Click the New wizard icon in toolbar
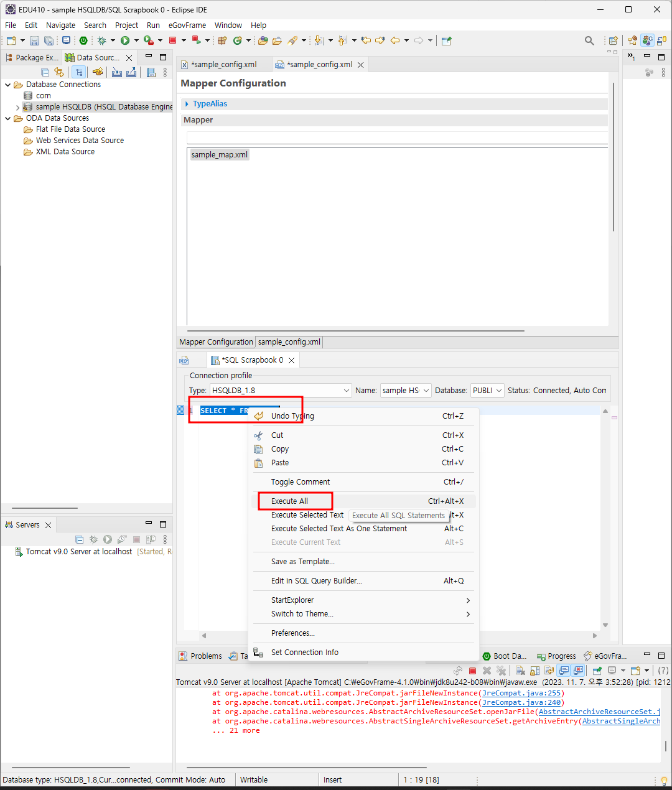Image resolution: width=672 pixels, height=790 pixels. (12, 40)
